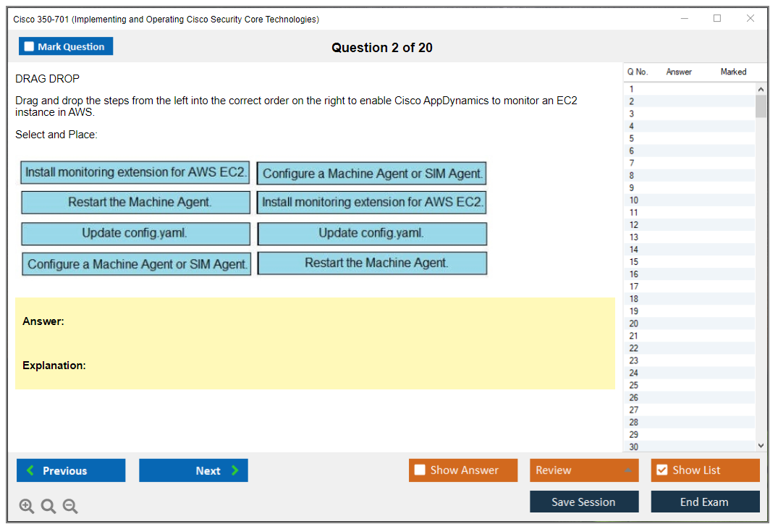
Task: Select question 10 in the list
Action: 634,200
